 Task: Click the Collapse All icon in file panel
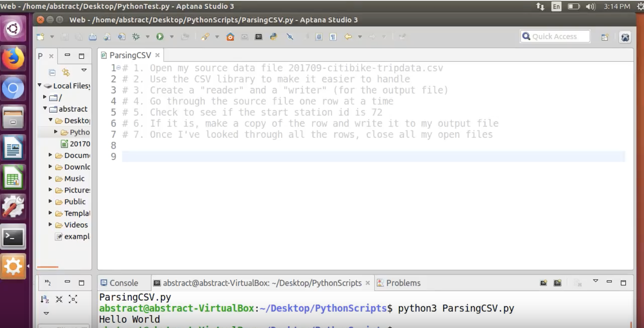(x=52, y=72)
